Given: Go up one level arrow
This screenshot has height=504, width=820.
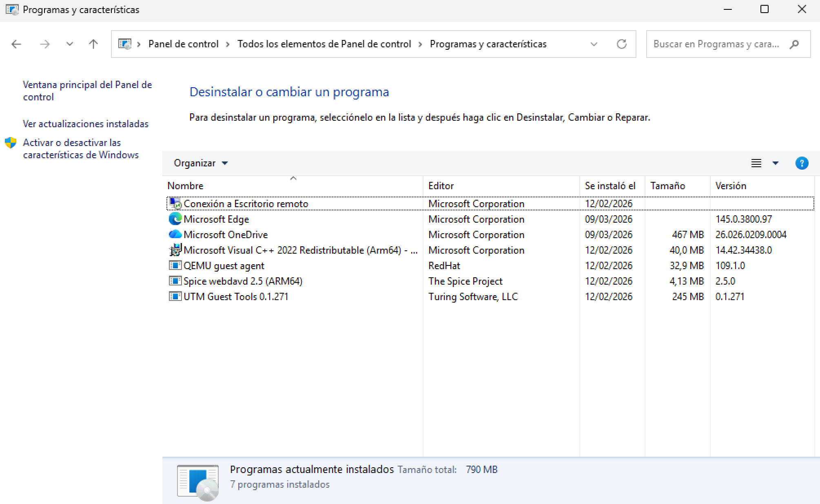Looking at the screenshot, I should tap(93, 44).
